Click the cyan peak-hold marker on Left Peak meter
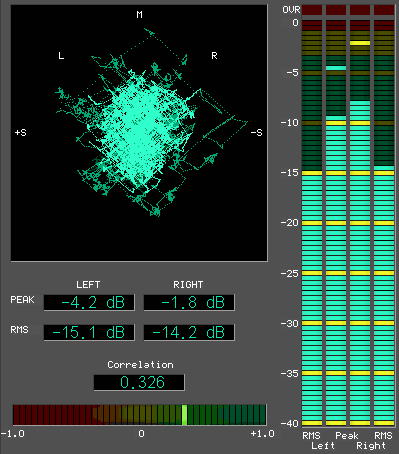The width and height of the screenshot is (399, 454). 336,68
